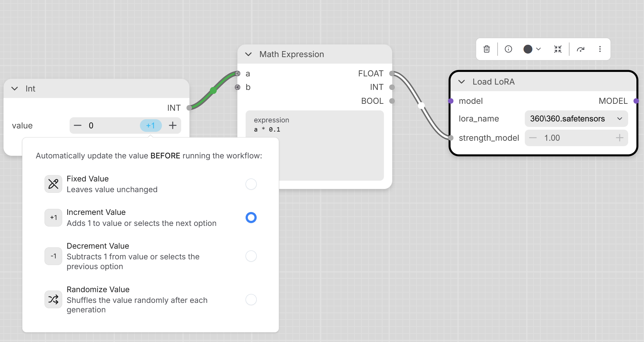Click the white midpoint on the FLOAT link
Viewport: 644px width, 342px height.
point(421,106)
